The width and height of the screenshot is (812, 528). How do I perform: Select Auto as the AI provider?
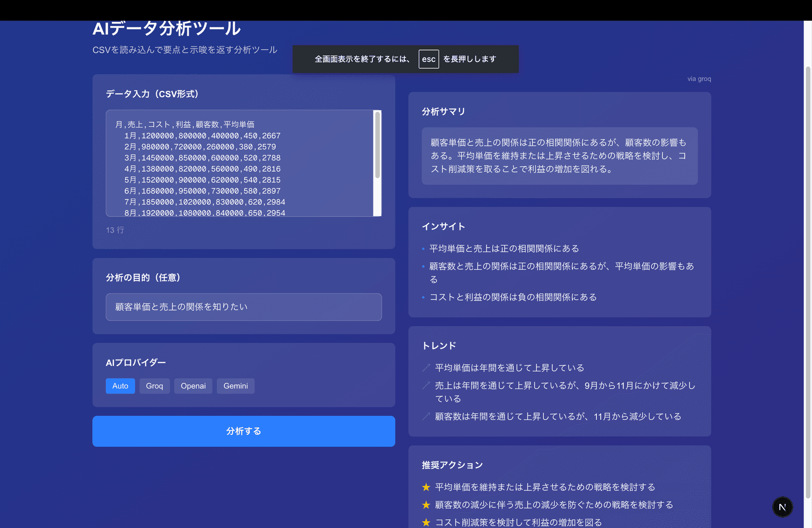click(x=120, y=386)
